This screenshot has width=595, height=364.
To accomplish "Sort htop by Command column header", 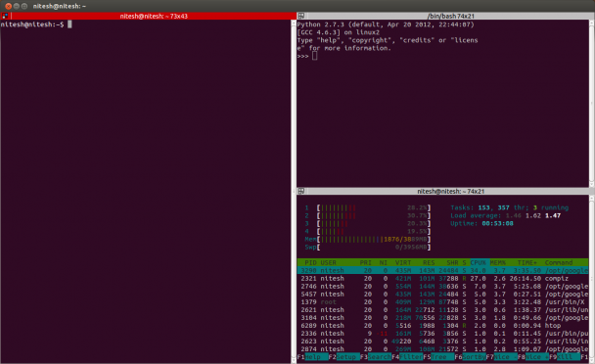I will pyautogui.click(x=558, y=262).
